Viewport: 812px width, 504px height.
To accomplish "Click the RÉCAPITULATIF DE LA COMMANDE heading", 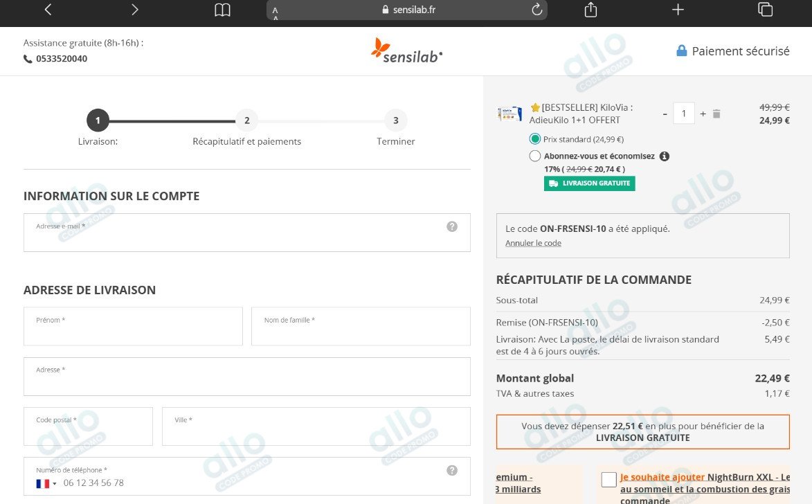I will click(593, 280).
